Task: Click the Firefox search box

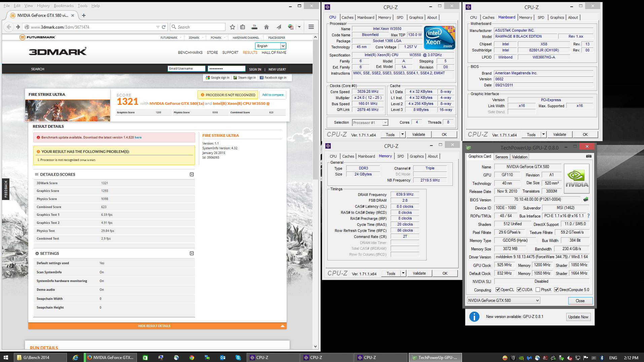Action: pyautogui.click(x=198, y=27)
